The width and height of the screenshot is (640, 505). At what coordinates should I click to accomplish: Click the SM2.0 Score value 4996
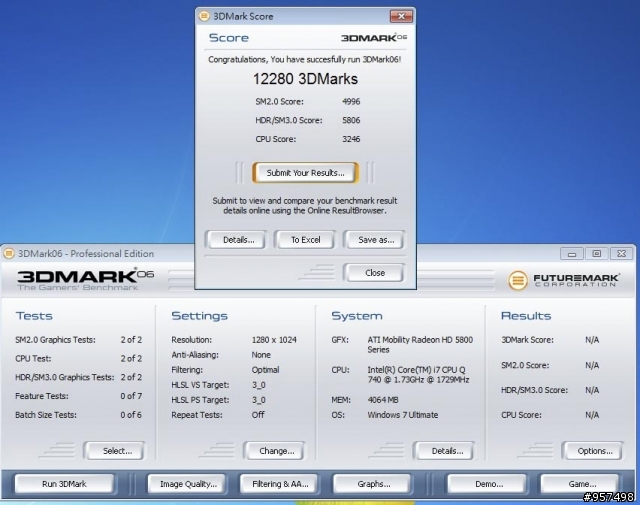pos(351,101)
